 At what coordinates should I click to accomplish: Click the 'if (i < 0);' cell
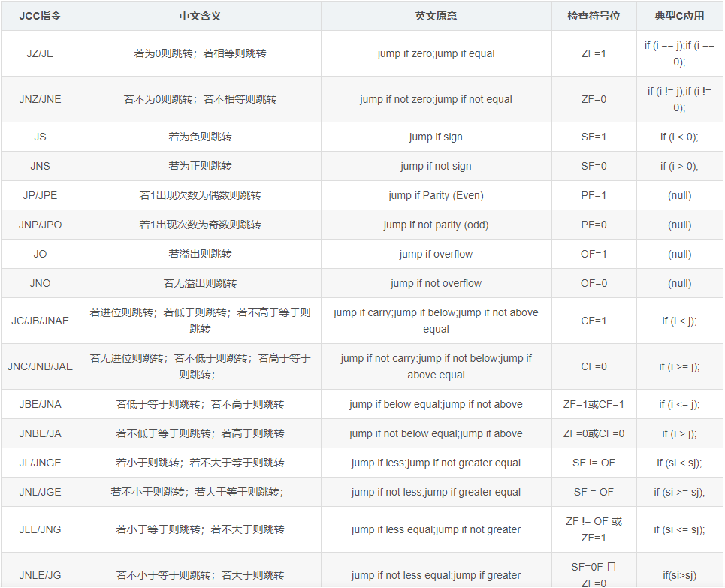point(679,137)
